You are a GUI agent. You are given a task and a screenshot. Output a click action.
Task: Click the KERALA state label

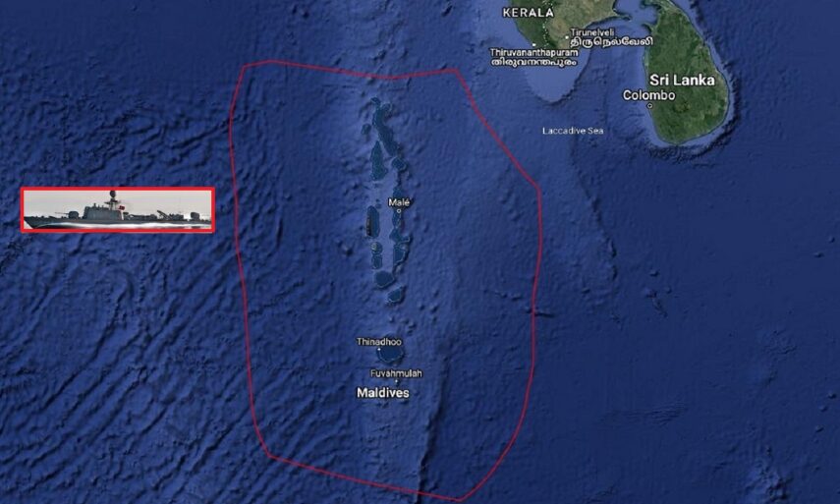click(529, 13)
